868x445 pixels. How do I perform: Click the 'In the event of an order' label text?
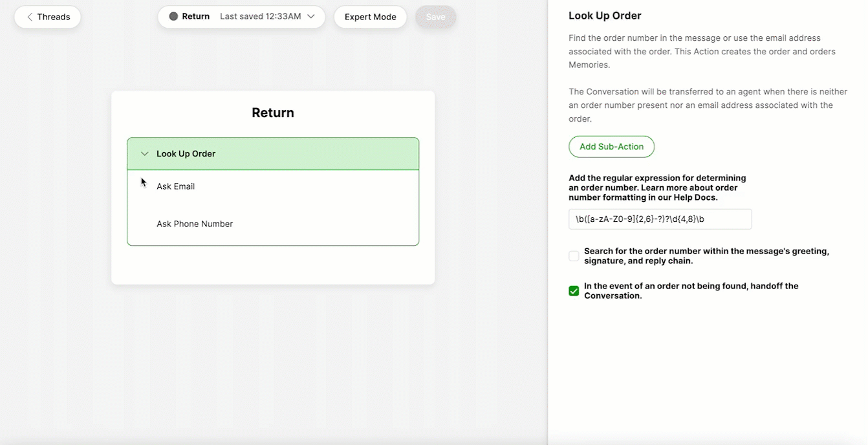pos(691,291)
